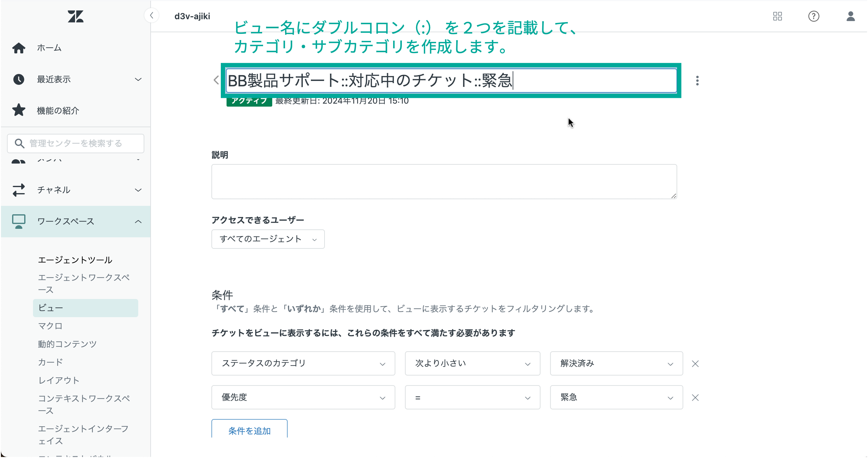This screenshot has height=458, width=868.
Task: Select エージェントインターフェイス in sidebar
Action: pyautogui.click(x=83, y=435)
